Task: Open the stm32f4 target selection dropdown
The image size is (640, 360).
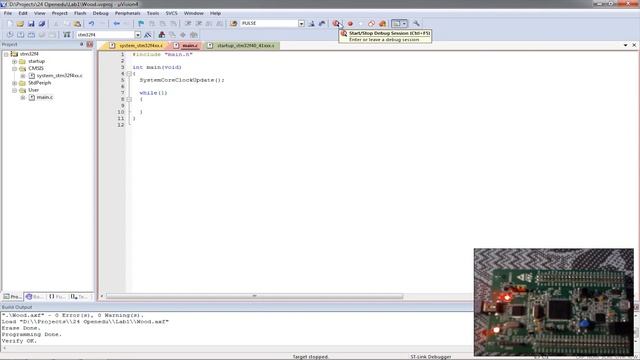Action: tap(138, 35)
